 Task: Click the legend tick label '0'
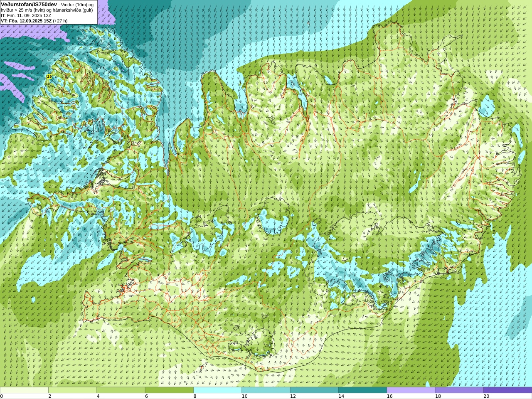(x=1, y=396)
